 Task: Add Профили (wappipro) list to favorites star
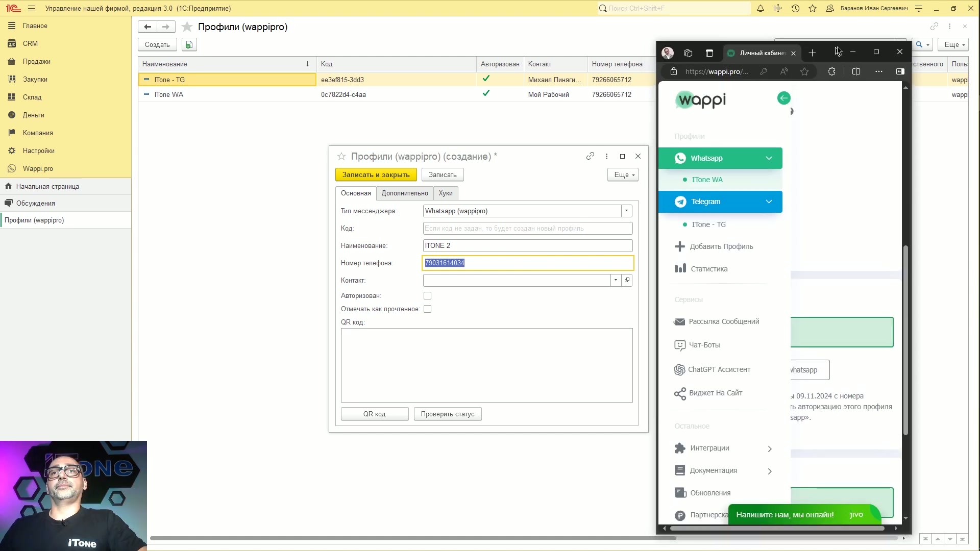coord(187,27)
